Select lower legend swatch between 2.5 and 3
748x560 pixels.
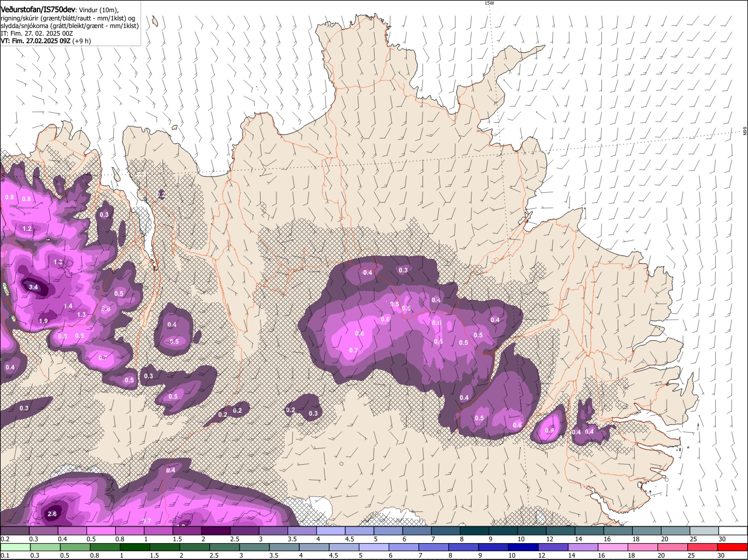[x=224, y=547]
